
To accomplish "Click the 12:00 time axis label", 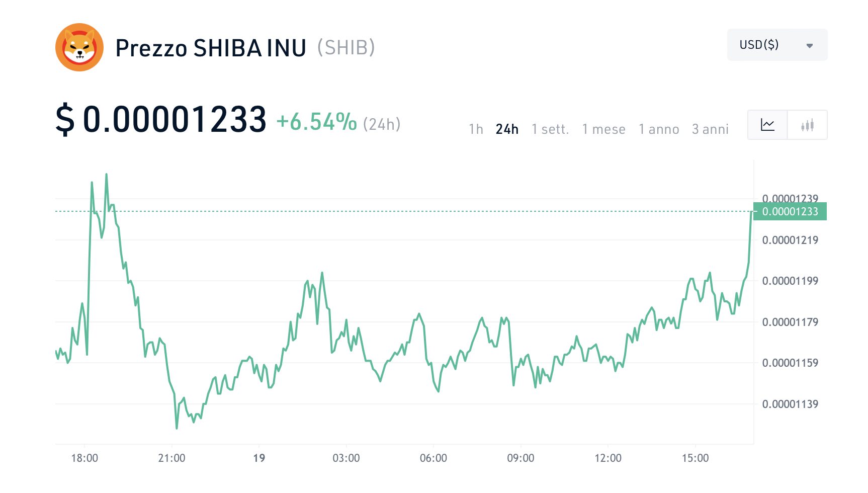I will pyautogui.click(x=608, y=458).
